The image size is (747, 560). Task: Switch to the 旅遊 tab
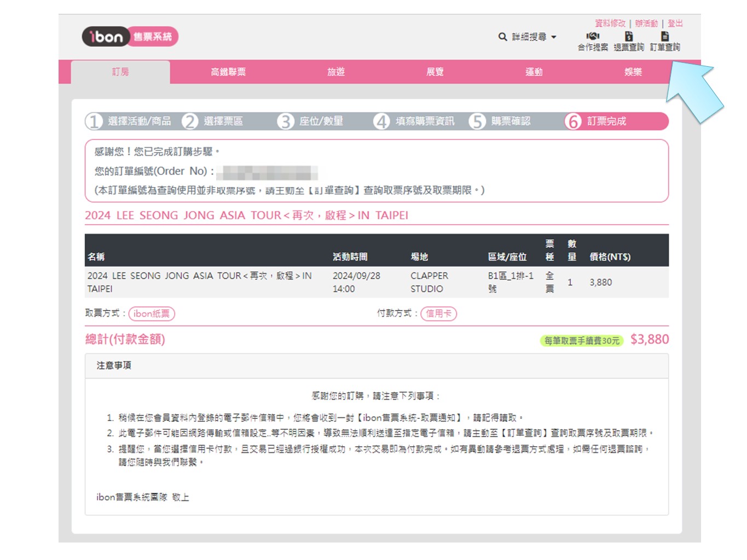click(x=336, y=72)
